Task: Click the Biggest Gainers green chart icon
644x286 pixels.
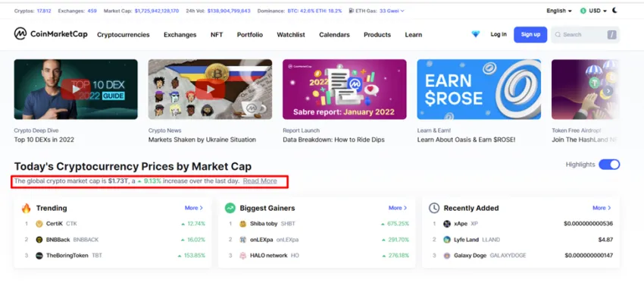Action: pos(230,208)
